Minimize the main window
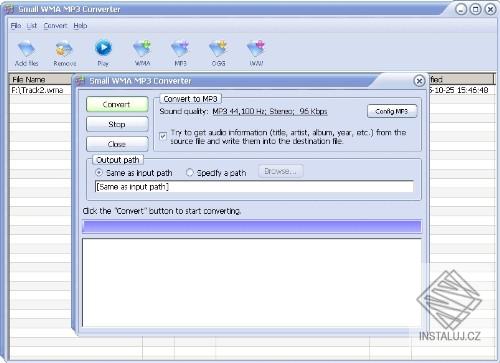500x363 pixels. pos(461,9)
